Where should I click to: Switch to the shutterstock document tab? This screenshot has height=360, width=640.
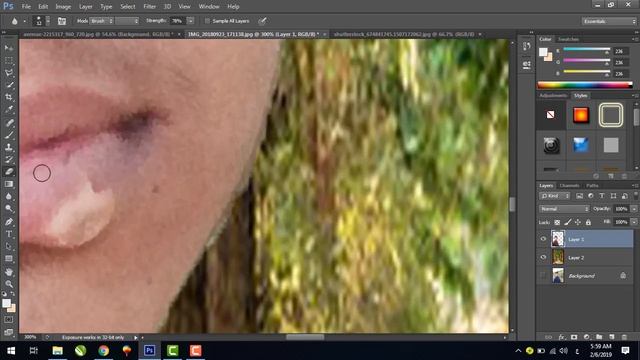coord(404,34)
